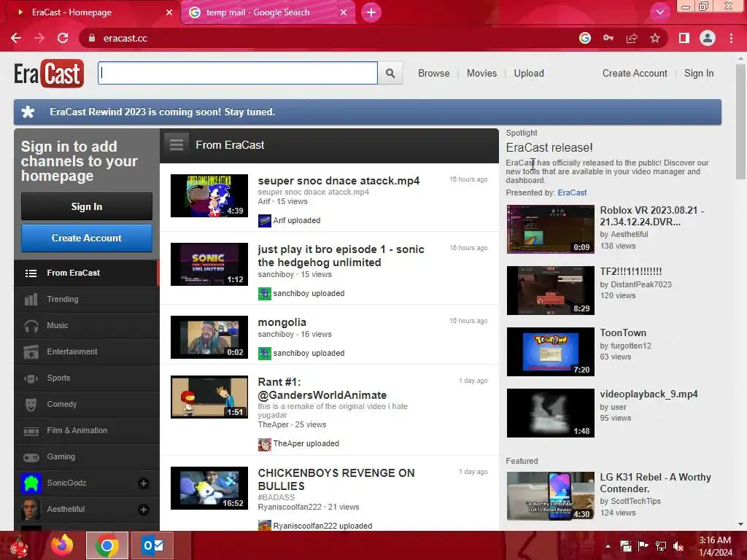
Task: Open Roblox VR spotlight thumbnail
Action: pyautogui.click(x=550, y=229)
